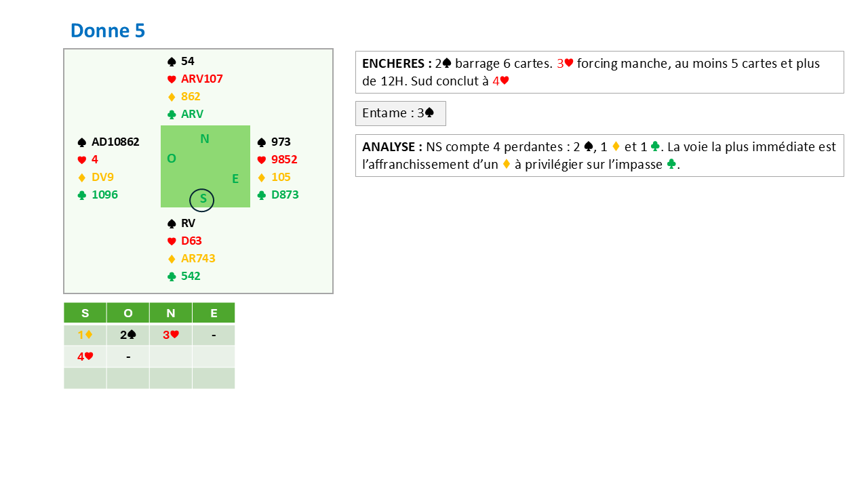Click the club symbol next to D873
The width and height of the screenshot is (868, 488).
coord(262,195)
